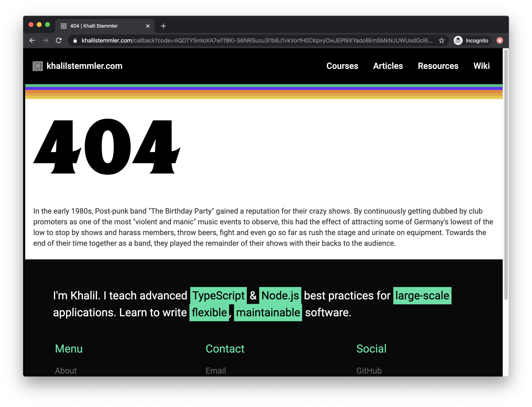This screenshot has width=532, height=407.
Task: Open the GitHub social link
Action: pyautogui.click(x=369, y=371)
